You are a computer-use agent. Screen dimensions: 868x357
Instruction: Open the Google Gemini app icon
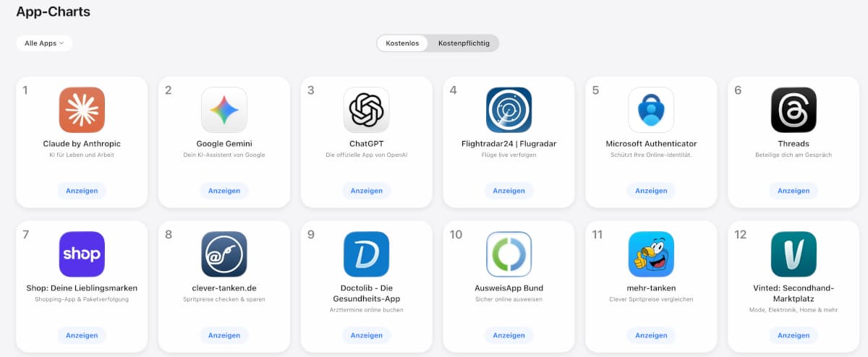click(224, 110)
